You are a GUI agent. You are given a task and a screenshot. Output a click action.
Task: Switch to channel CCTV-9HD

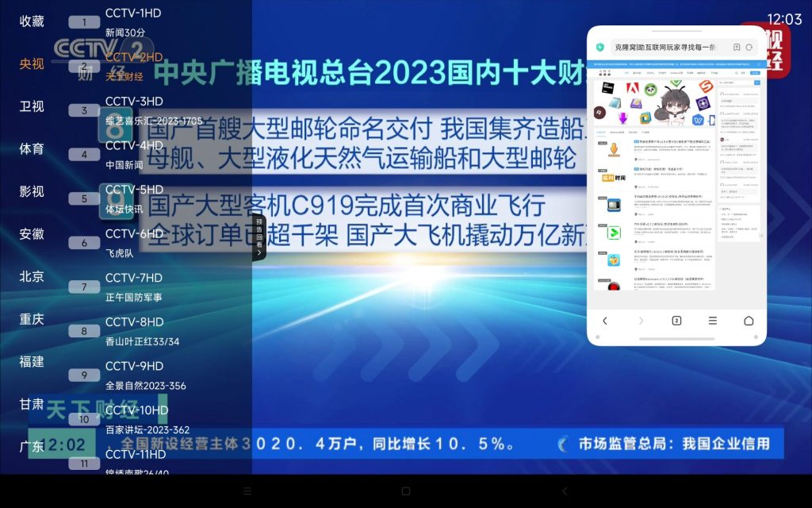tap(134, 365)
